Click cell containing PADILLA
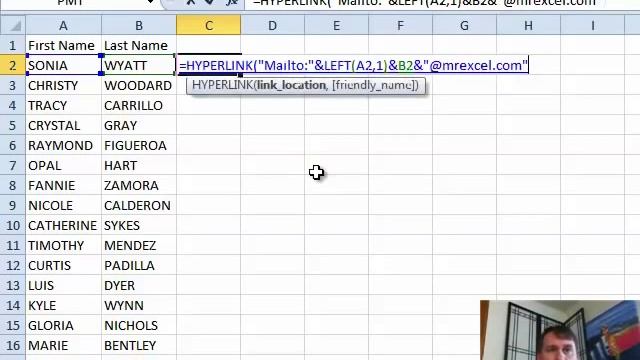The height and width of the screenshot is (360, 640). click(139, 265)
